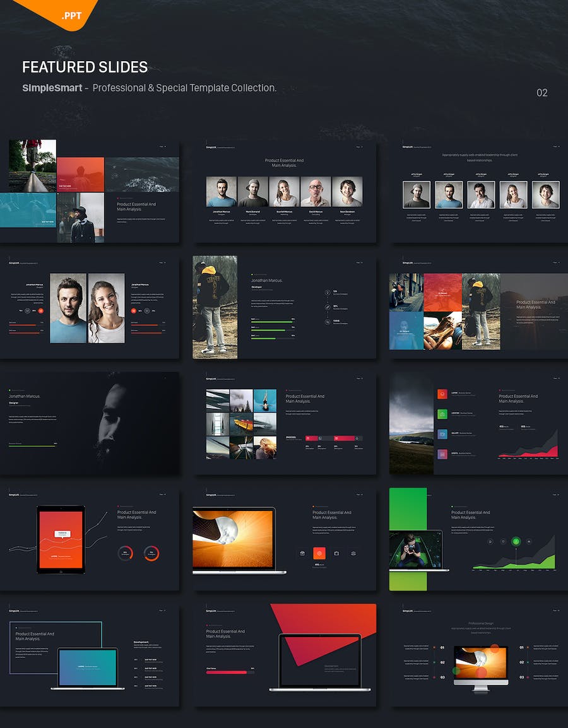
Task: Select the highlighted orange icon under laptop slide
Action: pos(319,553)
